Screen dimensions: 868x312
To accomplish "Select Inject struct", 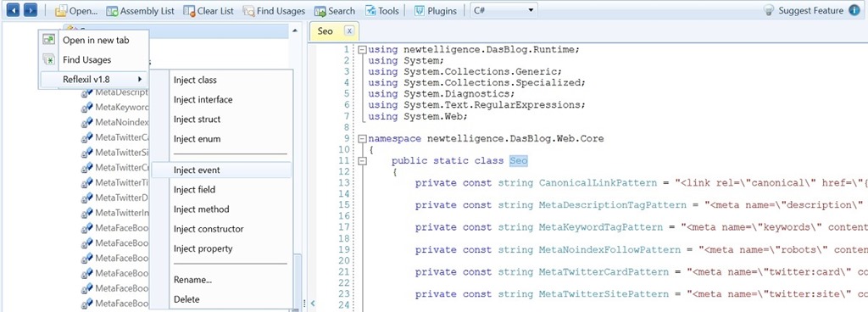I will 221,119.
